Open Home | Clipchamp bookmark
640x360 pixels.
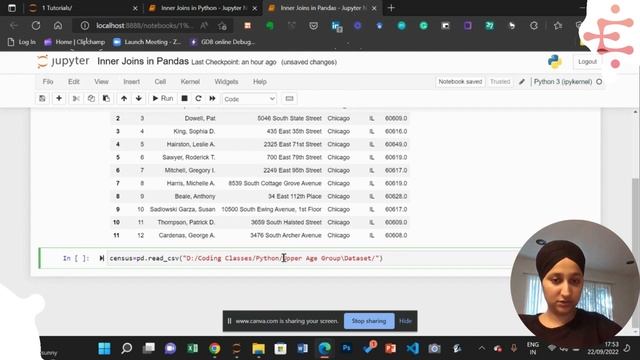pos(75,42)
